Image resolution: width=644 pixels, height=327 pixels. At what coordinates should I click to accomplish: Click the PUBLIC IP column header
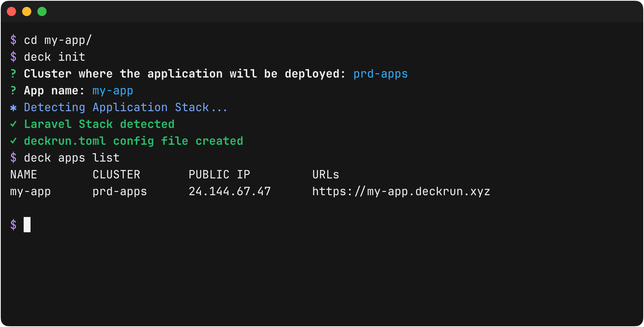[219, 175]
